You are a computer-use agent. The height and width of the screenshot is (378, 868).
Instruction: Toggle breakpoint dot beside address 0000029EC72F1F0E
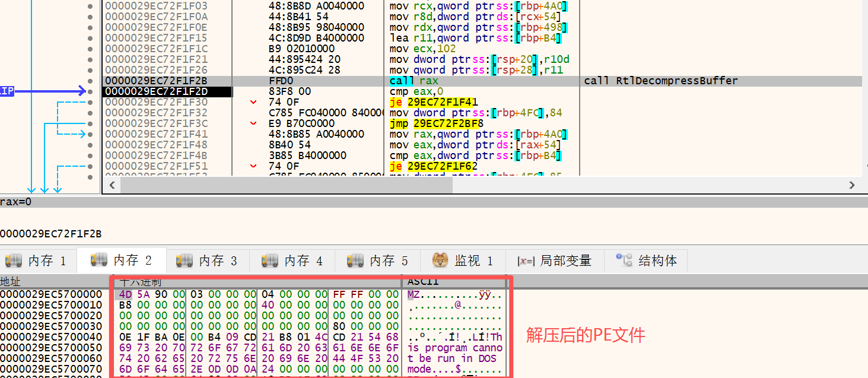coord(90,27)
